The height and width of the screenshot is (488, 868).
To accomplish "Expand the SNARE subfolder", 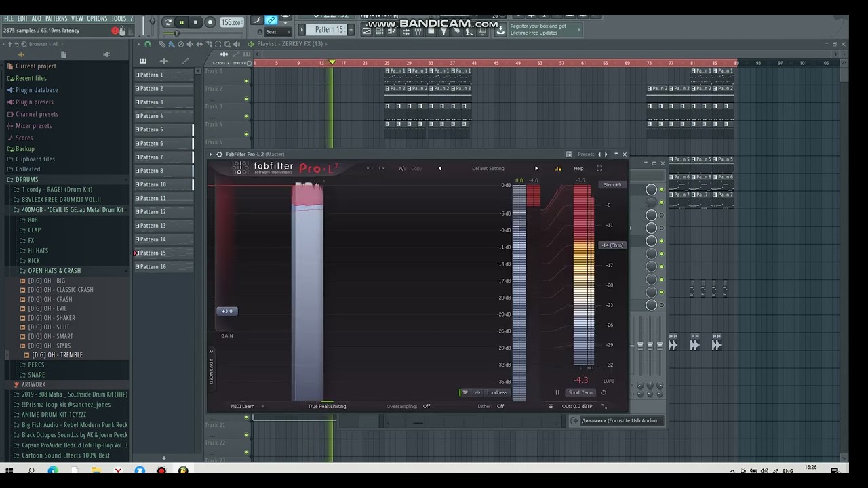I will tap(36, 375).
